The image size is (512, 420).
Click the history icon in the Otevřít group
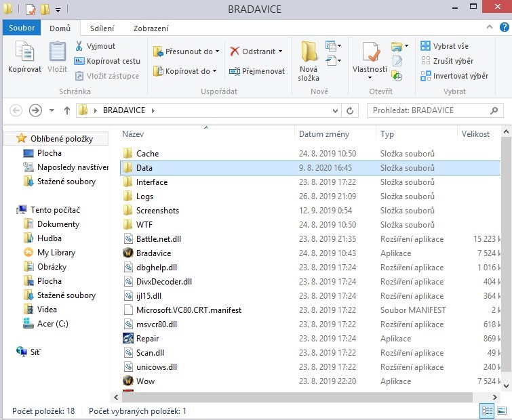click(397, 76)
